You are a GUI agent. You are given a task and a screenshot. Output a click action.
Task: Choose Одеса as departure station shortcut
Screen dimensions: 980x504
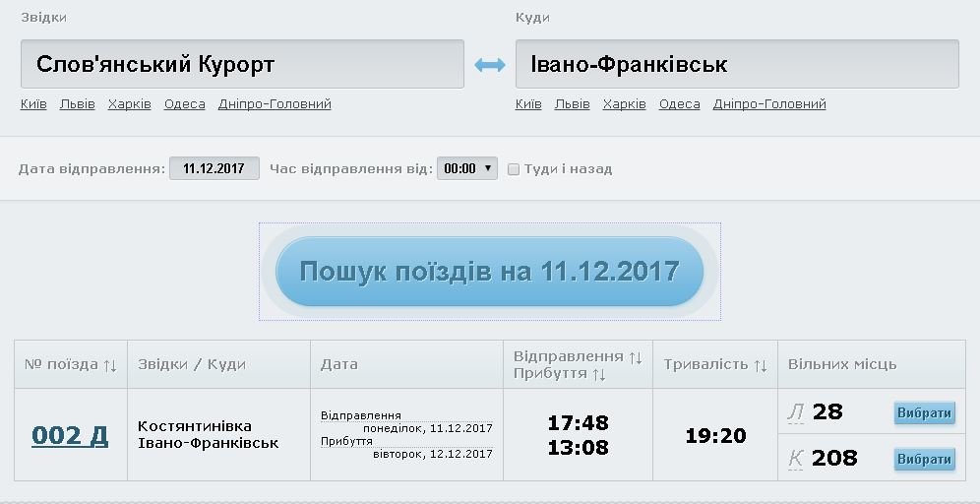point(184,103)
